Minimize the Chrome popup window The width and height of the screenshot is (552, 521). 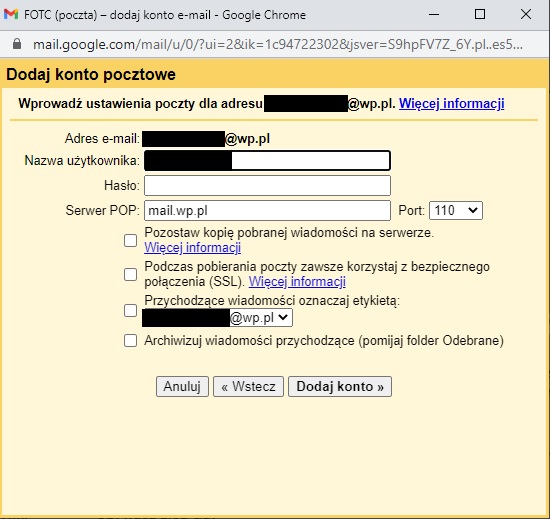(x=434, y=14)
